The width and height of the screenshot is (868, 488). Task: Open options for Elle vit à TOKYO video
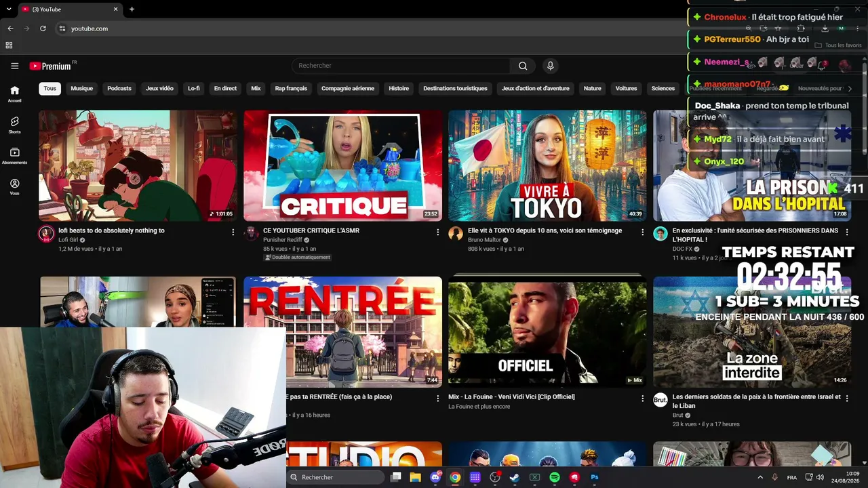[642, 232]
